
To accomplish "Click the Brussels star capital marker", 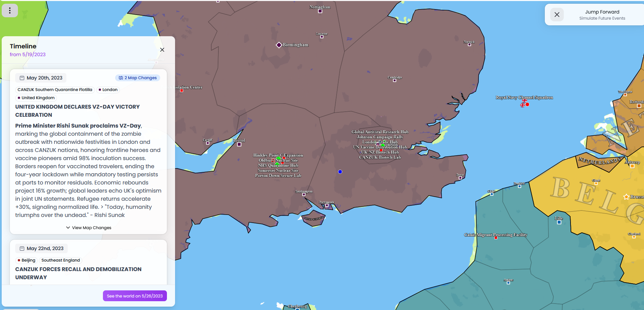I will [x=626, y=197].
